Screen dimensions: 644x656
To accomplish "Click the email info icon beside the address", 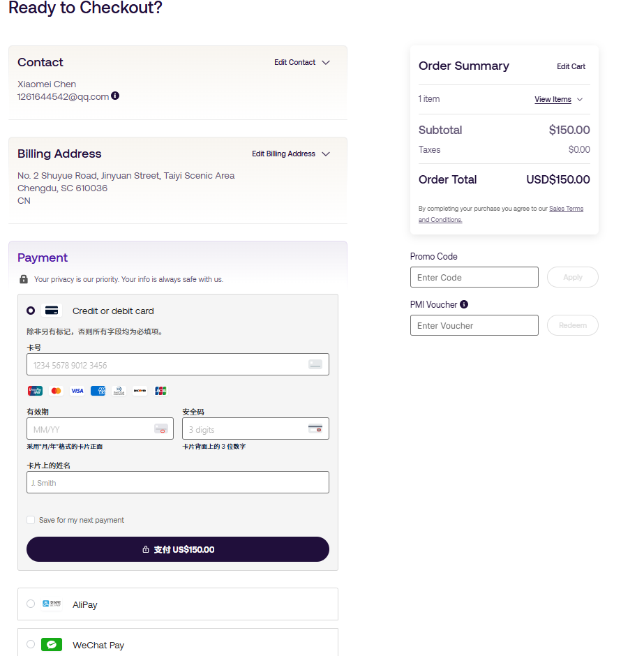I will [115, 96].
